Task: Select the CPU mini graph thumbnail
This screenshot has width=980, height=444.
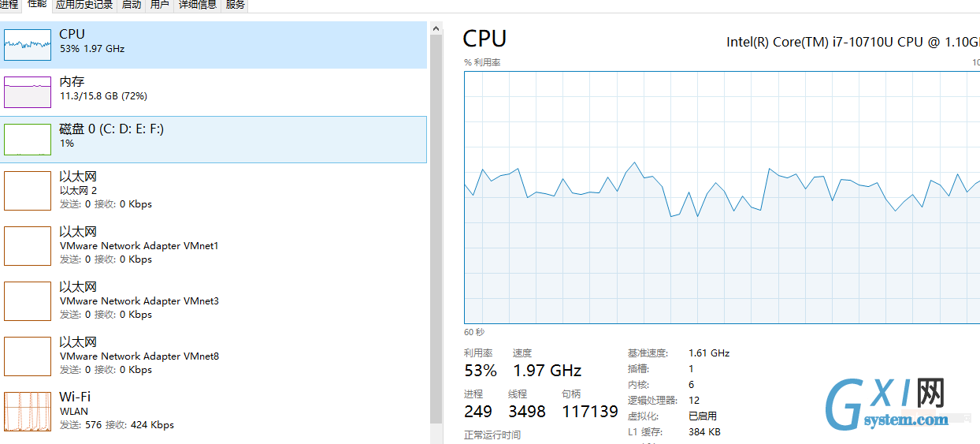Action: pyautogui.click(x=28, y=45)
